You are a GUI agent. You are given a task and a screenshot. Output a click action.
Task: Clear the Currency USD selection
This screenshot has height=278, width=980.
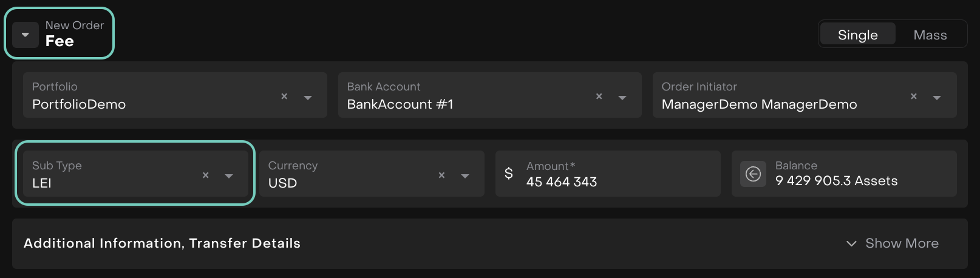click(x=441, y=175)
